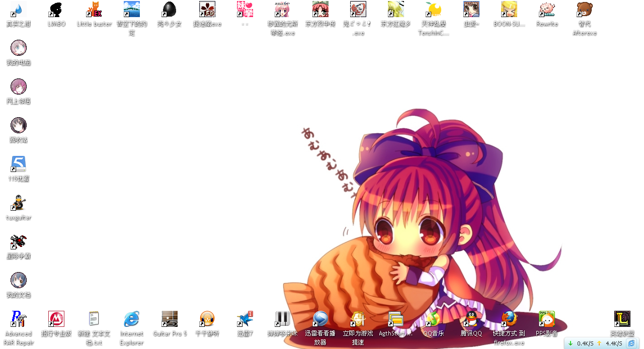Screen dimensions: 644x349
Task: Open the 指行专业版 shortcut
Action: tap(56, 319)
